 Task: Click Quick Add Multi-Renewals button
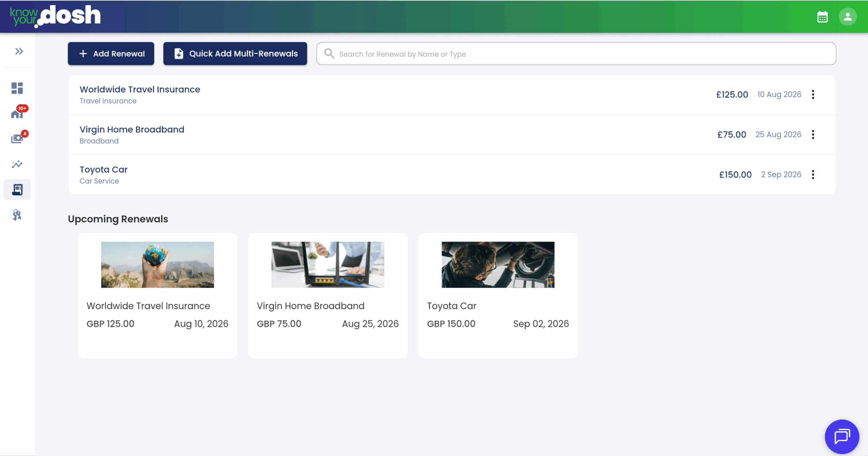pyautogui.click(x=235, y=54)
